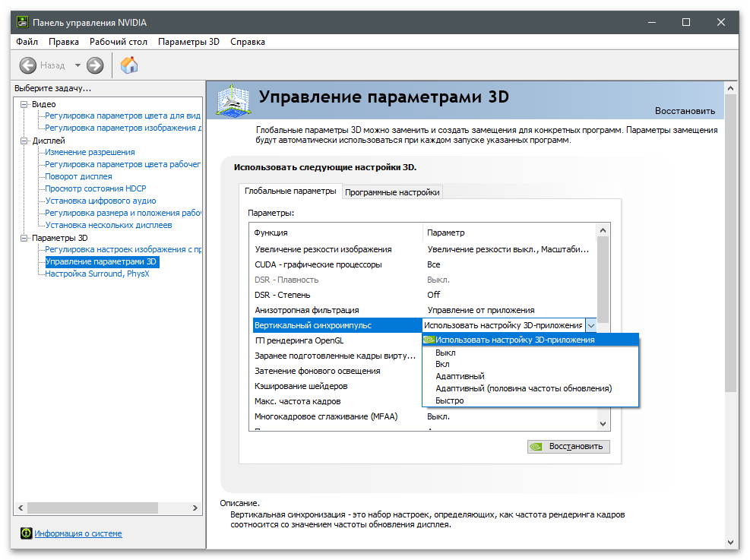Click the NVIDIA icon in the title bar
The width and height of the screenshot is (750, 560).
(22, 22)
